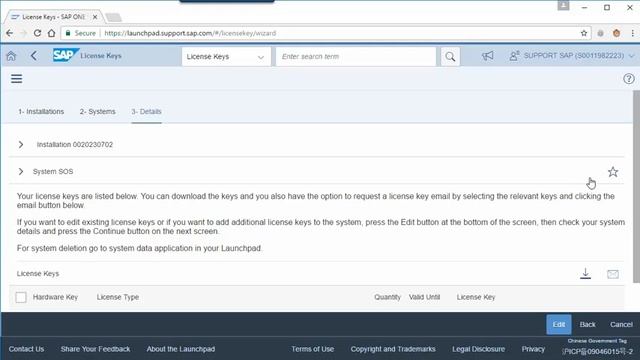
Task: Switch to 2- Systems step
Action: pyautogui.click(x=98, y=111)
